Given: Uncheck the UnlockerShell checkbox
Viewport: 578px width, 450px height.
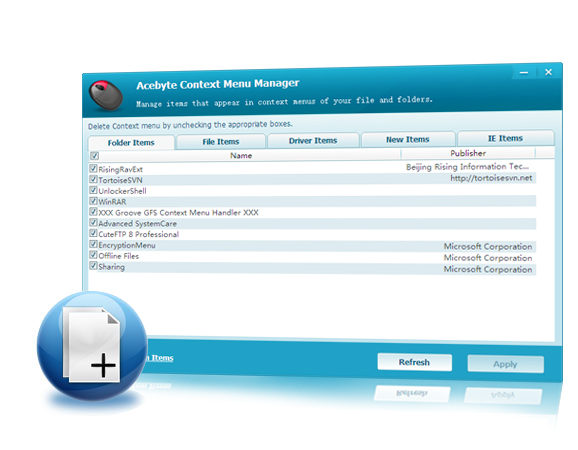Looking at the screenshot, I should (93, 190).
